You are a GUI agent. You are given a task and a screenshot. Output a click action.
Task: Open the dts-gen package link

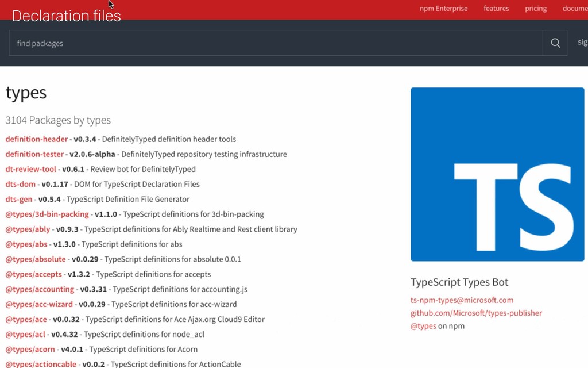click(x=19, y=199)
